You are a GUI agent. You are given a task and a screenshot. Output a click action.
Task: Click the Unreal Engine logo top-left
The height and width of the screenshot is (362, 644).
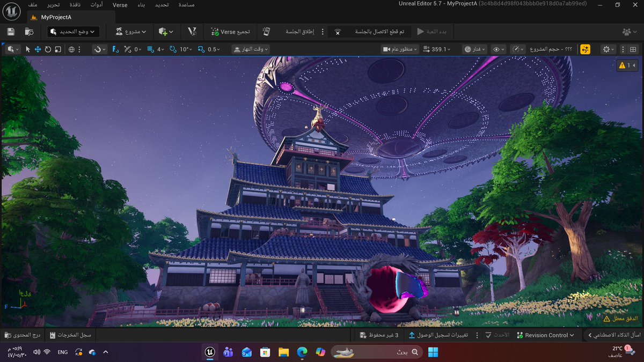pos(11,11)
